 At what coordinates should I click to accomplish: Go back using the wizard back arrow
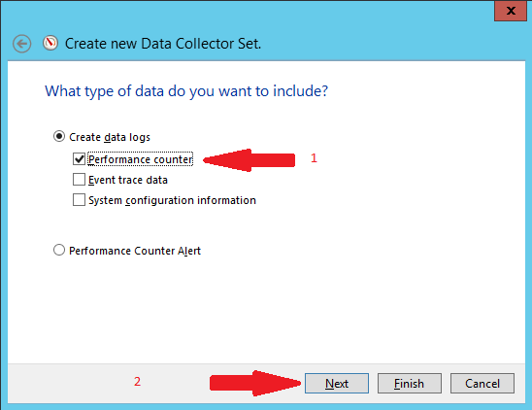(x=22, y=44)
